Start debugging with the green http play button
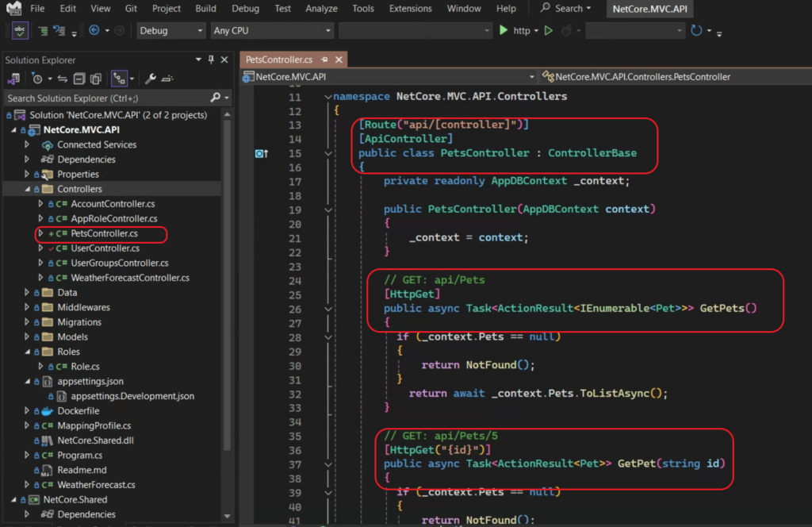This screenshot has height=527, width=812. pos(504,31)
